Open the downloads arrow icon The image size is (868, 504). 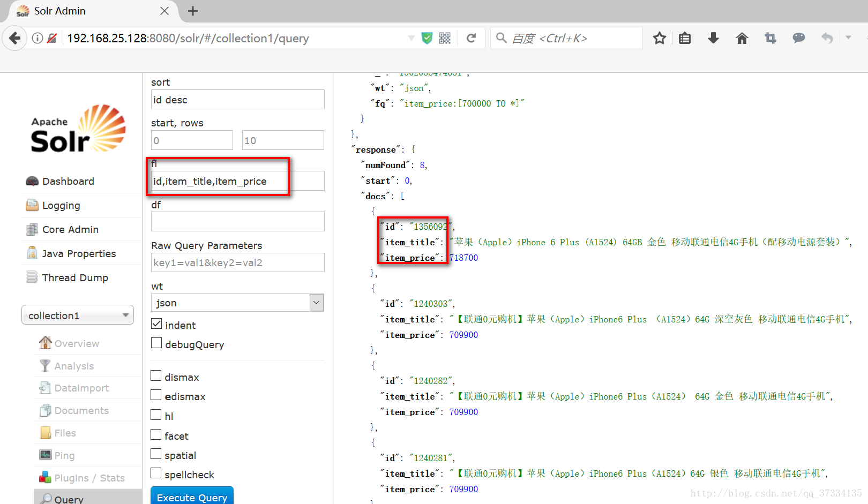coord(713,38)
